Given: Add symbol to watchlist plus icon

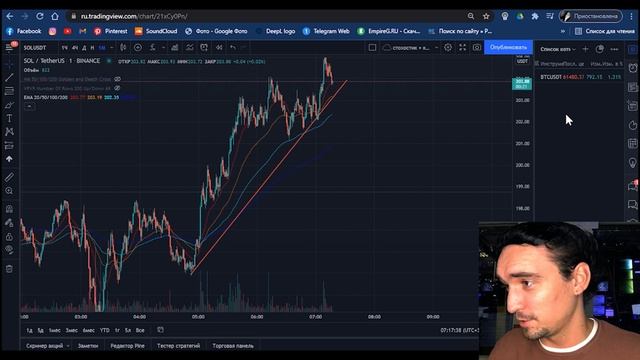Looking at the screenshot, I should pyautogui.click(x=585, y=49).
